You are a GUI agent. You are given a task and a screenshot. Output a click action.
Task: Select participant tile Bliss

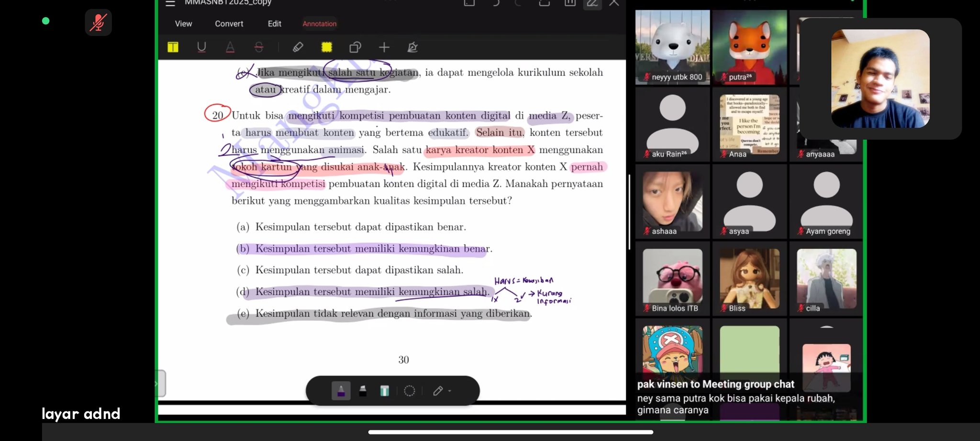[x=749, y=279]
